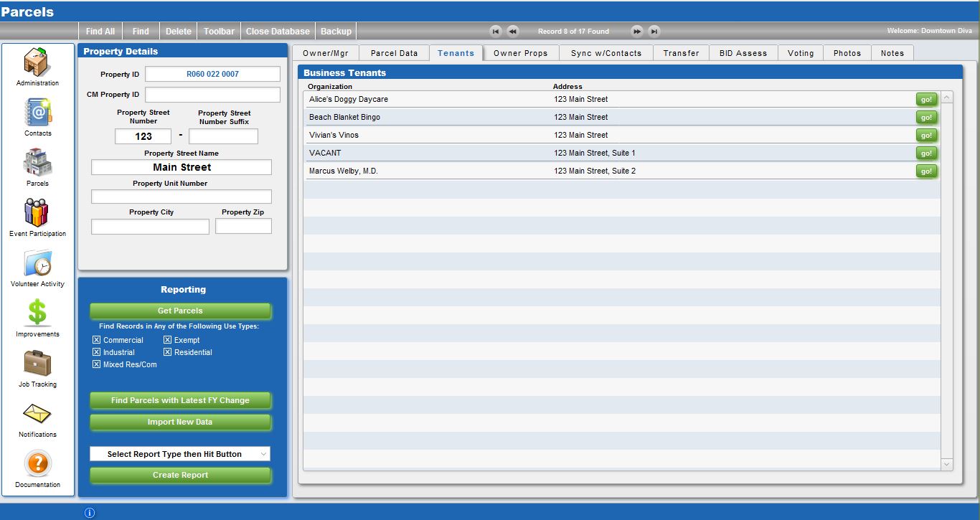
Task: Toggle the Exempt use type checkbox
Action: click(x=168, y=340)
